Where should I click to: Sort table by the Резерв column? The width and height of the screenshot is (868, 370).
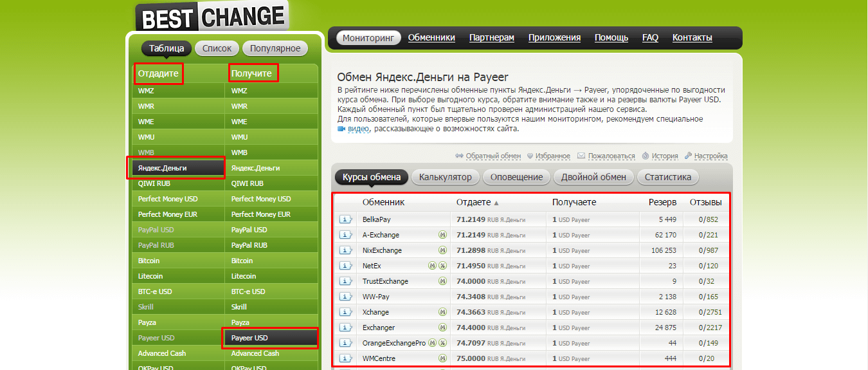(662, 202)
